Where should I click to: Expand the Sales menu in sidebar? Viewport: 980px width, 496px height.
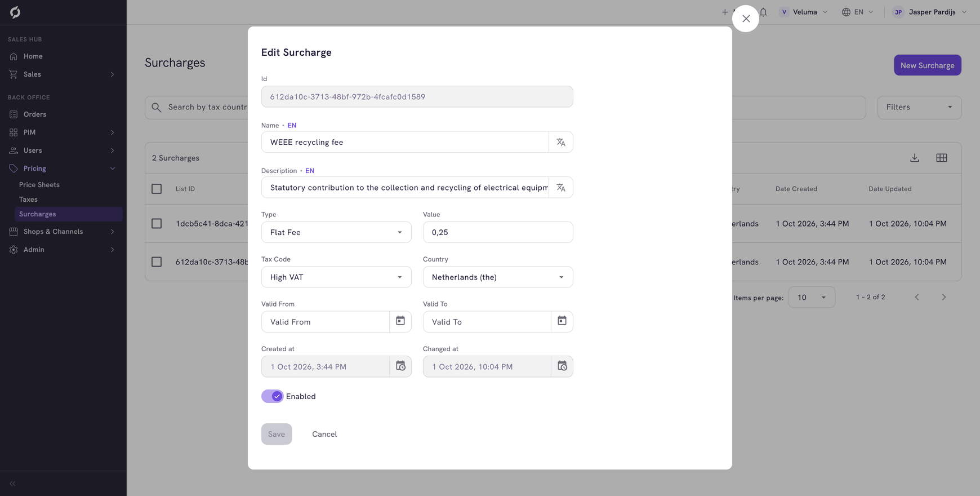coord(63,74)
